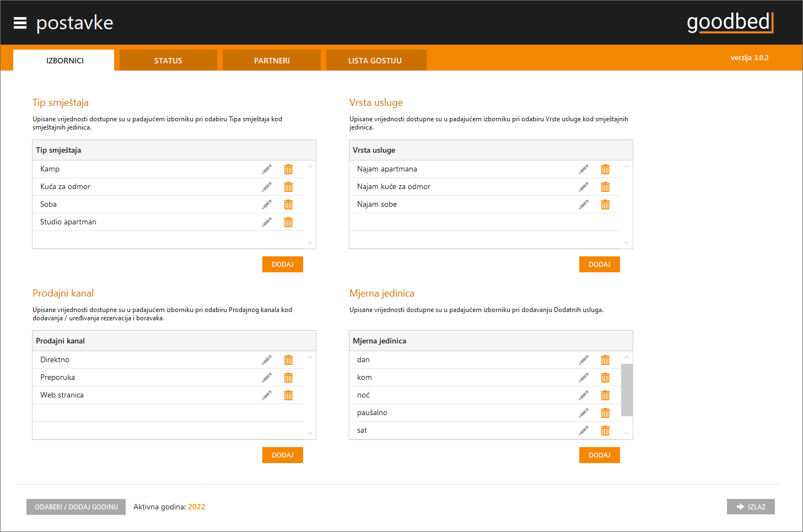Select the Kamp row text
Image resolution: width=803 pixels, height=532 pixels.
pos(50,169)
